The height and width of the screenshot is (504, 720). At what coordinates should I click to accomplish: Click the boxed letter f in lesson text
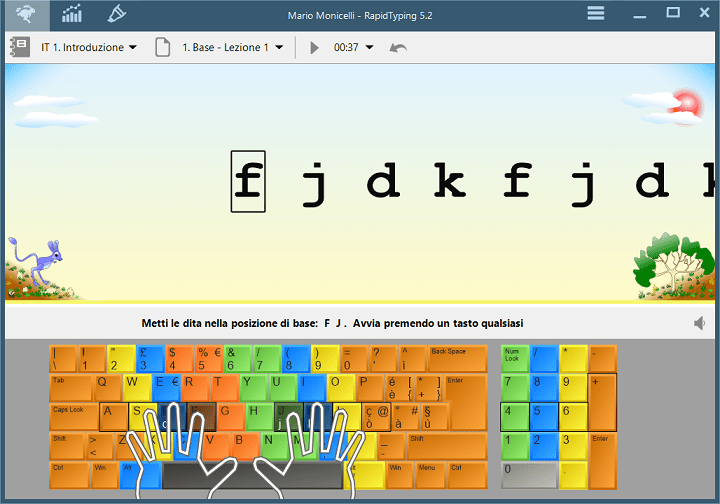click(248, 181)
